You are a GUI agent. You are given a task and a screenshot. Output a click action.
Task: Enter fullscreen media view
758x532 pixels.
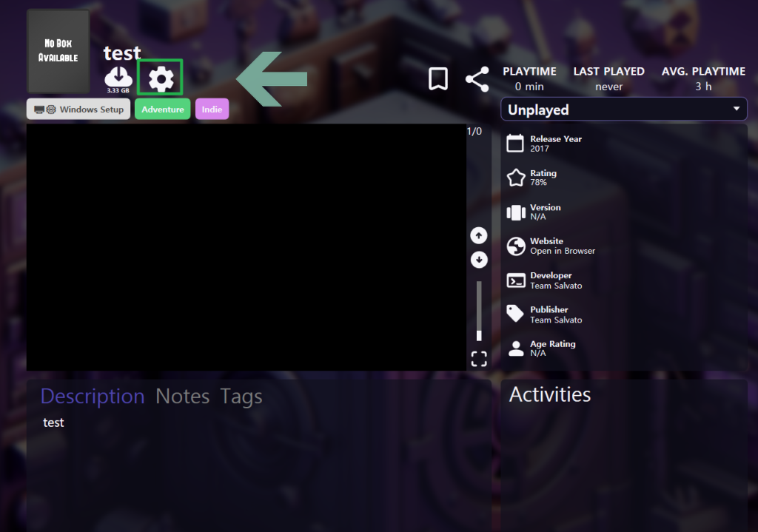(479, 359)
